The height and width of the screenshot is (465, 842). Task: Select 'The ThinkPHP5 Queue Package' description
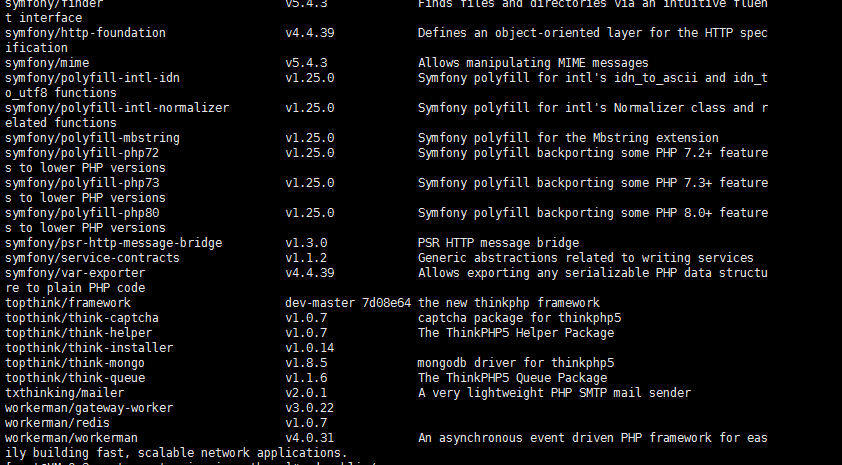pyautogui.click(x=512, y=379)
